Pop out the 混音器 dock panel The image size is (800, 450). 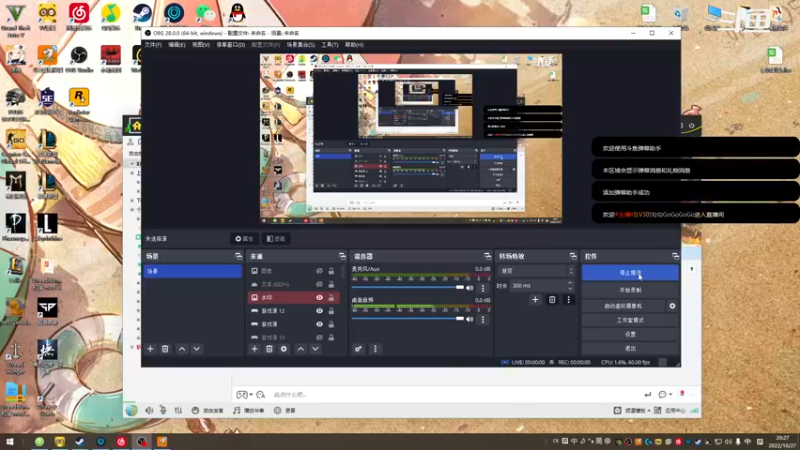tap(488, 256)
